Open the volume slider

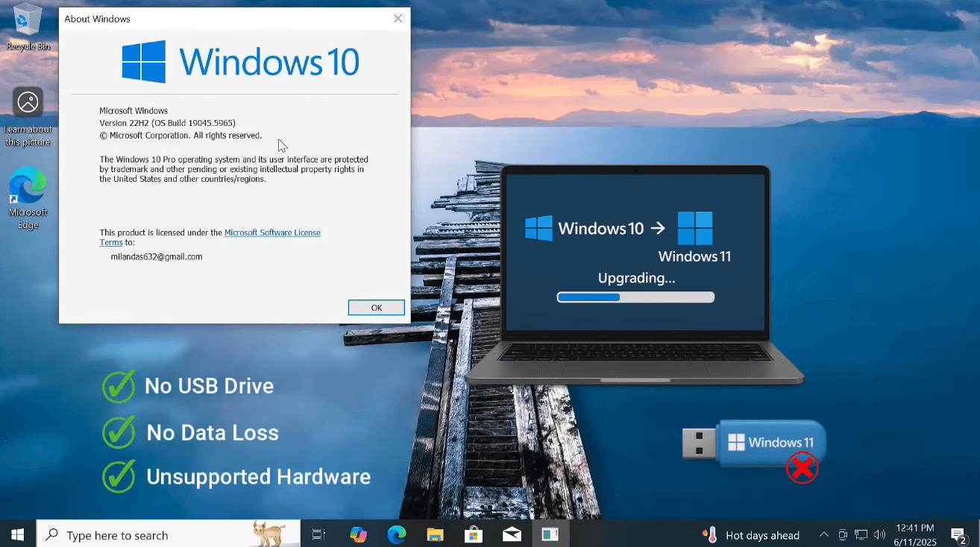[880, 534]
